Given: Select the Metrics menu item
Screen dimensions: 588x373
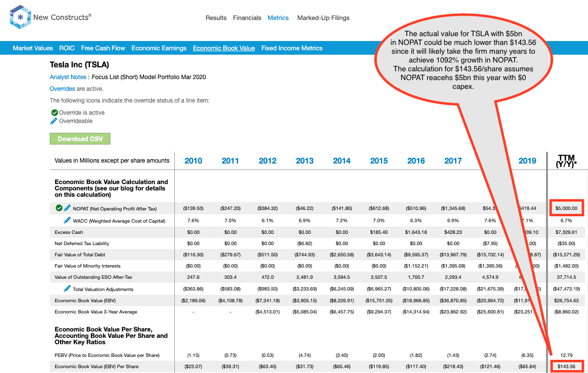Looking at the screenshot, I should pyautogui.click(x=278, y=18).
